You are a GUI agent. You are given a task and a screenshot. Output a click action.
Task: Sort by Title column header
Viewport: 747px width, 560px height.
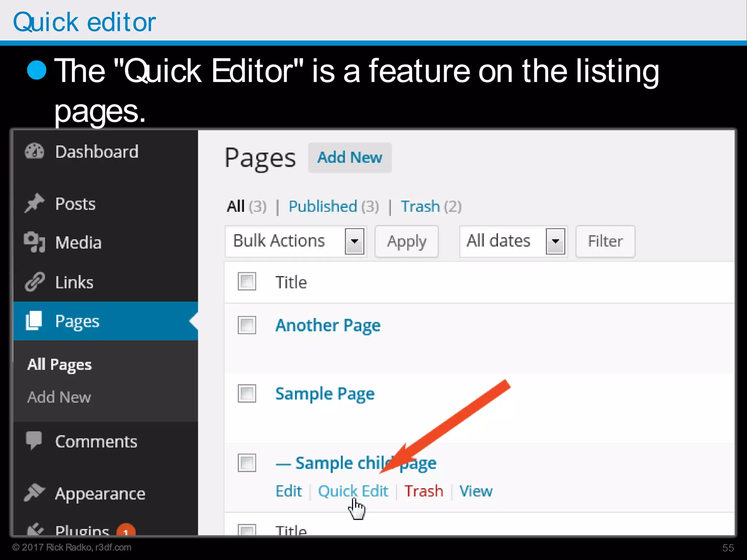coord(291,282)
